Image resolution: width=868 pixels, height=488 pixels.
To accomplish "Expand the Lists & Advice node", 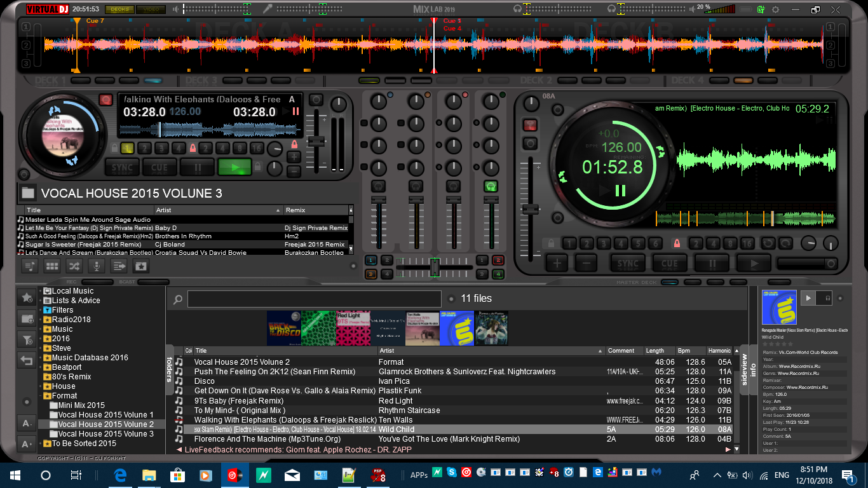I will click(x=41, y=301).
